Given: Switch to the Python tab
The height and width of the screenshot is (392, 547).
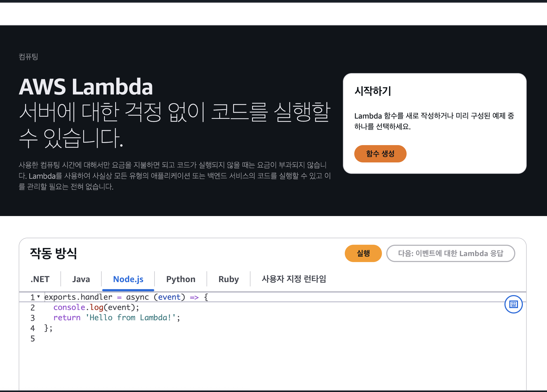Looking at the screenshot, I should [181, 279].
